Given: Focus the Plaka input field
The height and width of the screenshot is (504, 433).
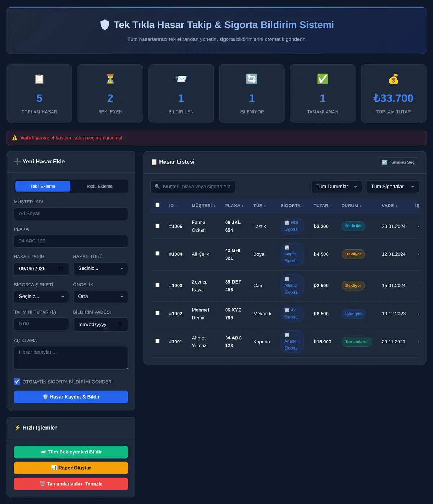Looking at the screenshot, I should (71, 241).
